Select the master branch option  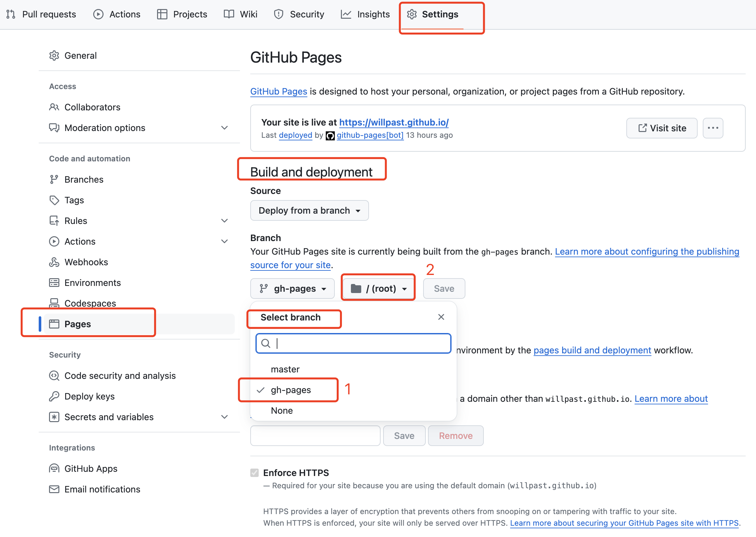click(x=285, y=370)
